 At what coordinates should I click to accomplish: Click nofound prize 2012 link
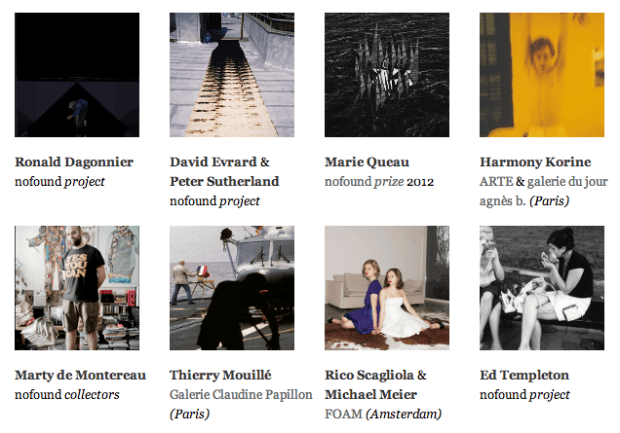click(x=379, y=182)
